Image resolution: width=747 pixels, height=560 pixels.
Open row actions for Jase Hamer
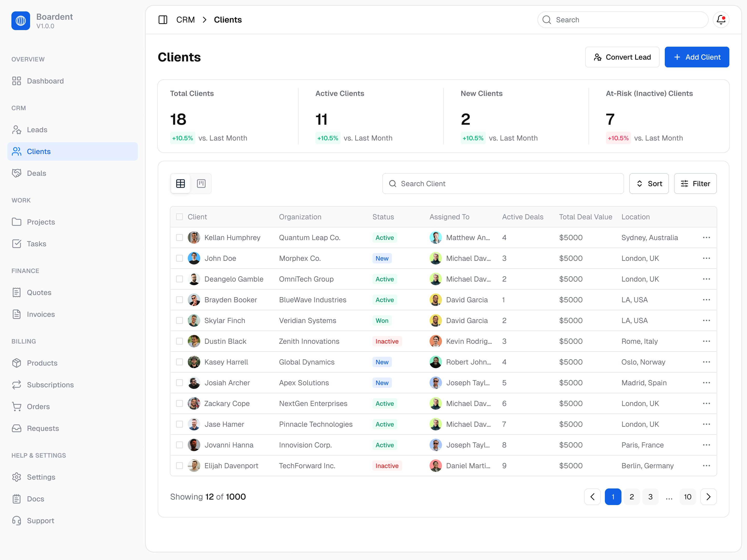pyautogui.click(x=707, y=424)
